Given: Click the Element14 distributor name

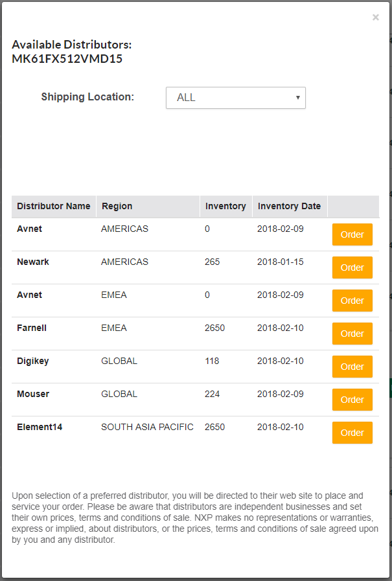Looking at the screenshot, I should tap(40, 427).
